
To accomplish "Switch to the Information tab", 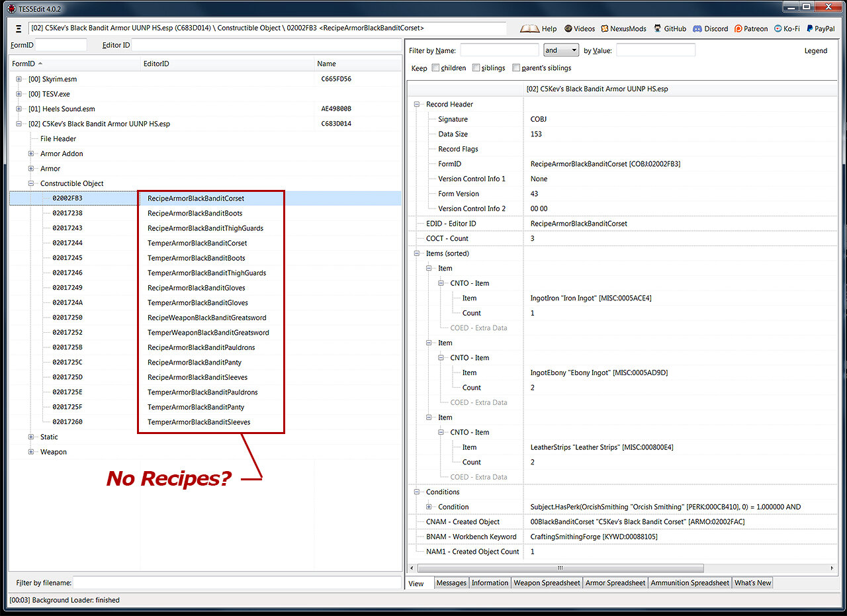I will (x=490, y=583).
